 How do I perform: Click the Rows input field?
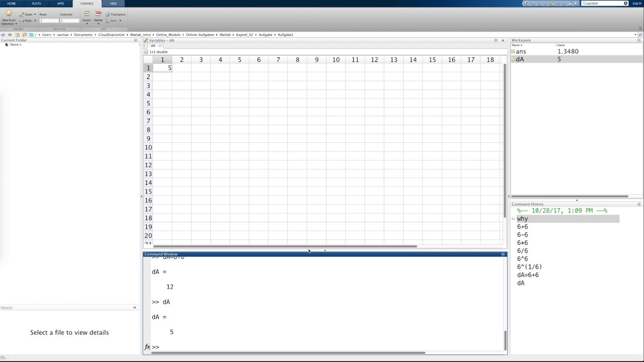pyautogui.click(x=49, y=21)
